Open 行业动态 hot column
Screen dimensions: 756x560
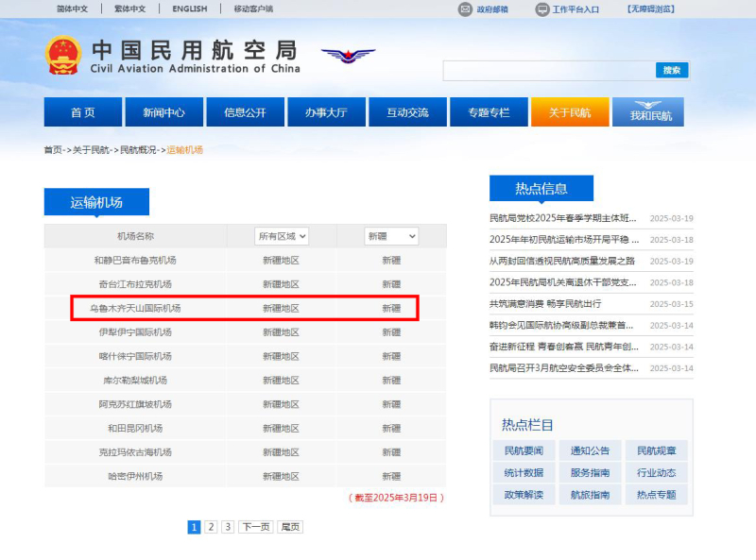point(656,473)
